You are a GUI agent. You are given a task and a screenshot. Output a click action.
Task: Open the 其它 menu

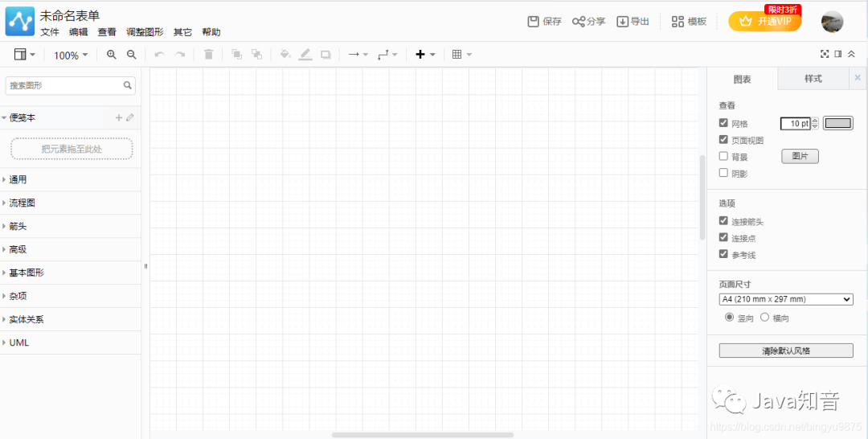click(x=182, y=32)
